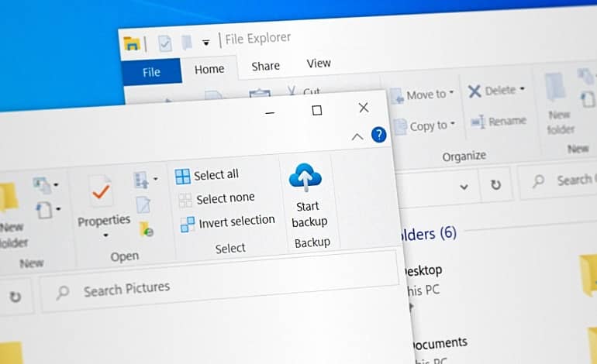Open the Easy access dropdown in front window
Image resolution: width=597 pixels, height=364 pixels.
(48, 210)
